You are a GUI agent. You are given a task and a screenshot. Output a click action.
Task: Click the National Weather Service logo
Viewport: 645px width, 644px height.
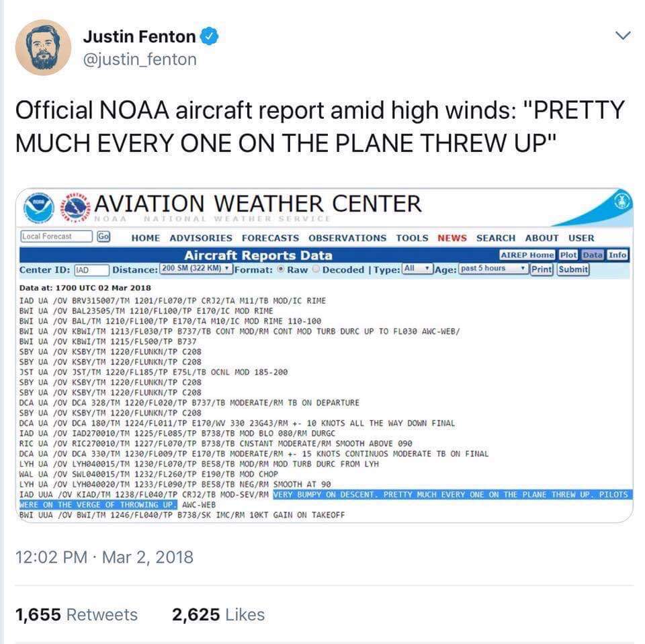pos(76,208)
